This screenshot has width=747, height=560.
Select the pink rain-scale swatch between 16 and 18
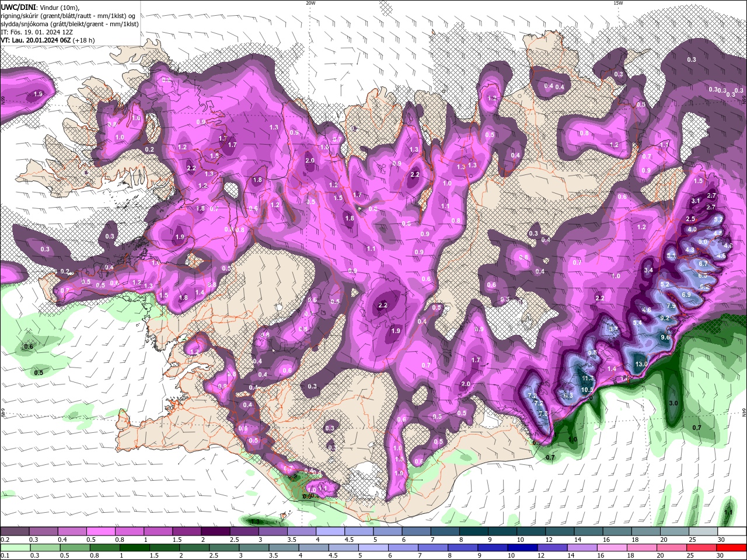[612, 547]
